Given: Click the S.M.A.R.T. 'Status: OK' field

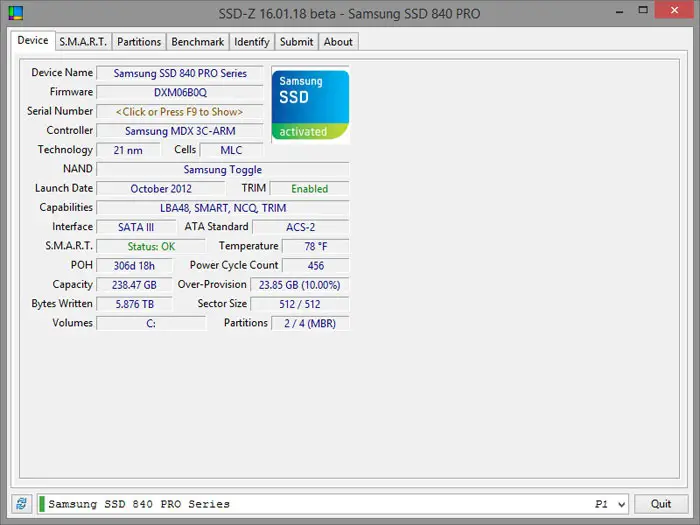Looking at the screenshot, I should pos(151,246).
